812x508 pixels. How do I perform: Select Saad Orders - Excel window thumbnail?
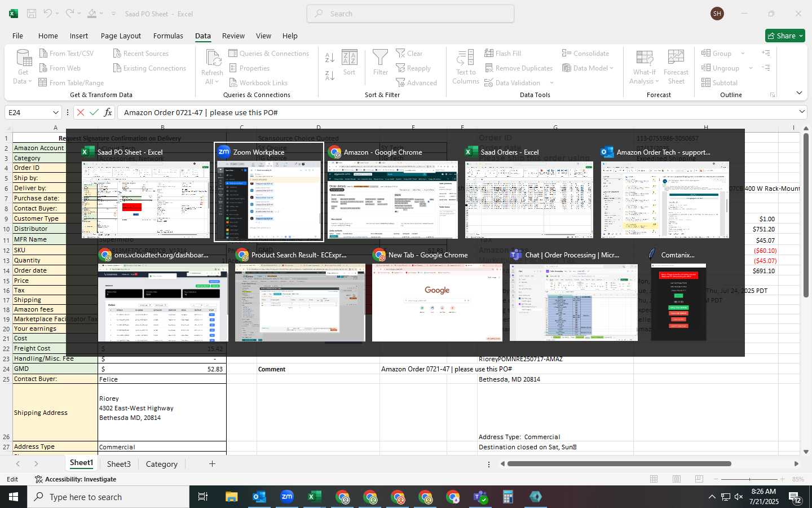coord(529,192)
